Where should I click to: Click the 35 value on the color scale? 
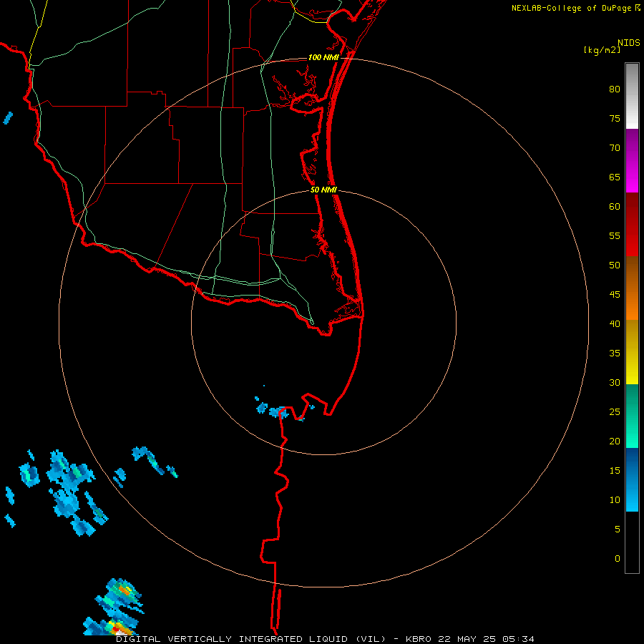[x=615, y=353]
